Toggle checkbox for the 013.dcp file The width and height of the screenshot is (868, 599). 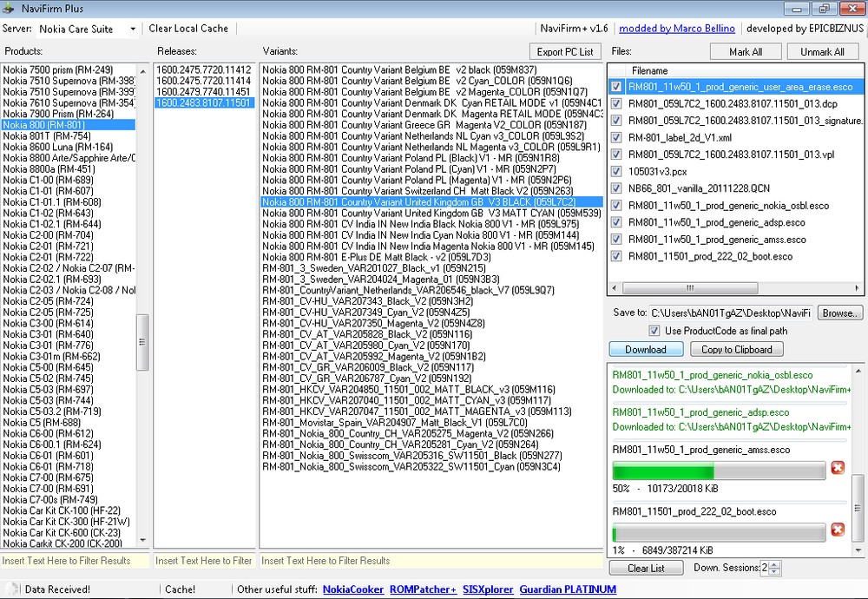[x=615, y=104]
